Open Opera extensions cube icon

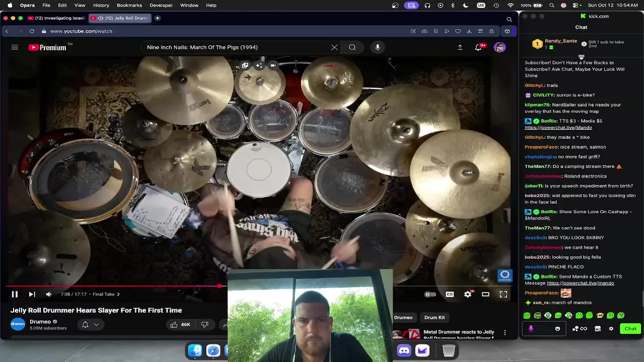pyautogui.click(x=507, y=31)
